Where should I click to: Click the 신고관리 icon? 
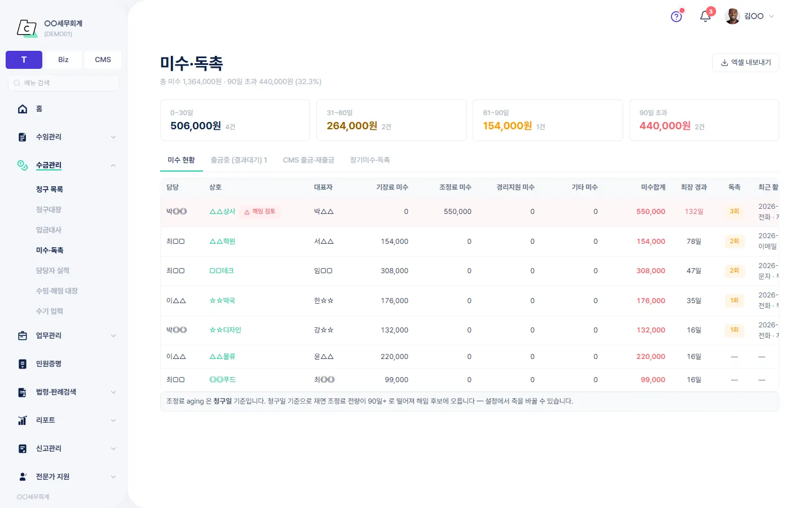[23, 449]
